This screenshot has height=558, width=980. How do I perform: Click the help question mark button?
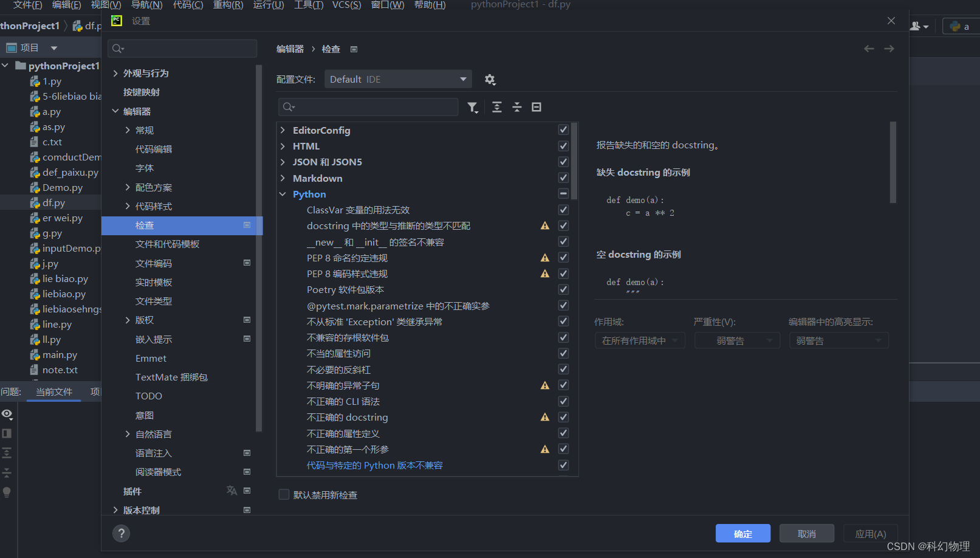(121, 533)
